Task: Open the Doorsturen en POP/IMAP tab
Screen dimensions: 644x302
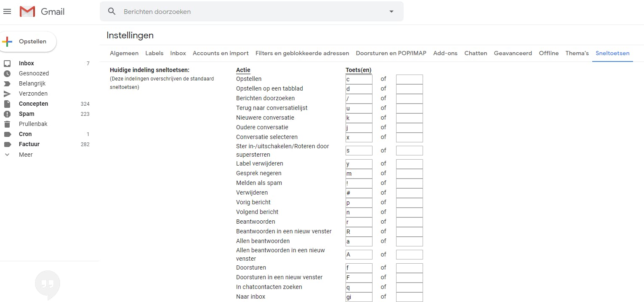Action: [x=391, y=53]
